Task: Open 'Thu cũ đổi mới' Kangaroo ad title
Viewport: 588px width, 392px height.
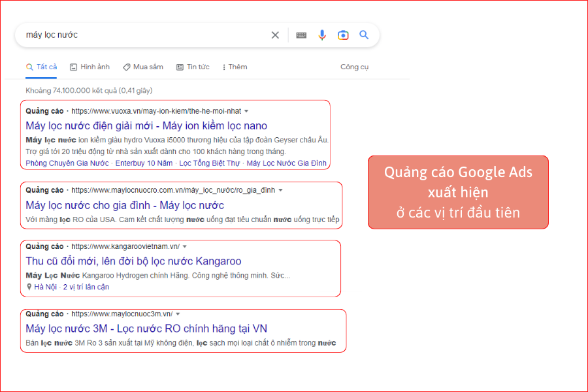Action: (x=133, y=261)
